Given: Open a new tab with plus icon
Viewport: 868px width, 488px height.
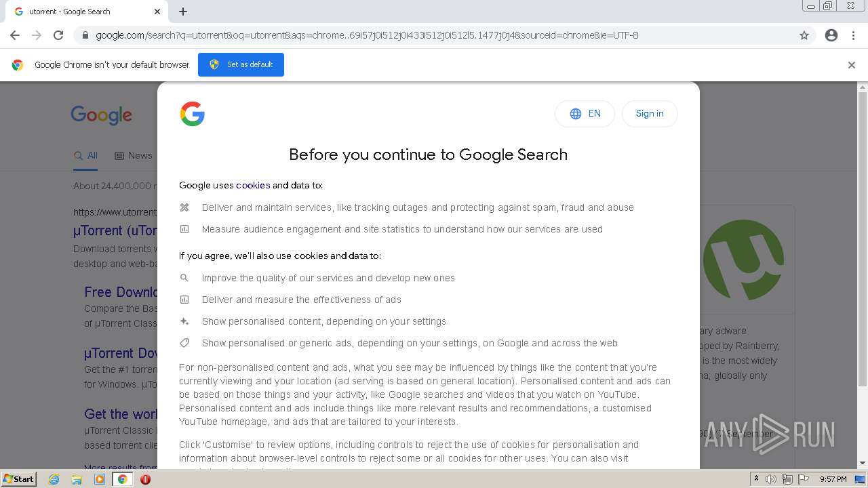Looking at the screenshot, I should [183, 12].
